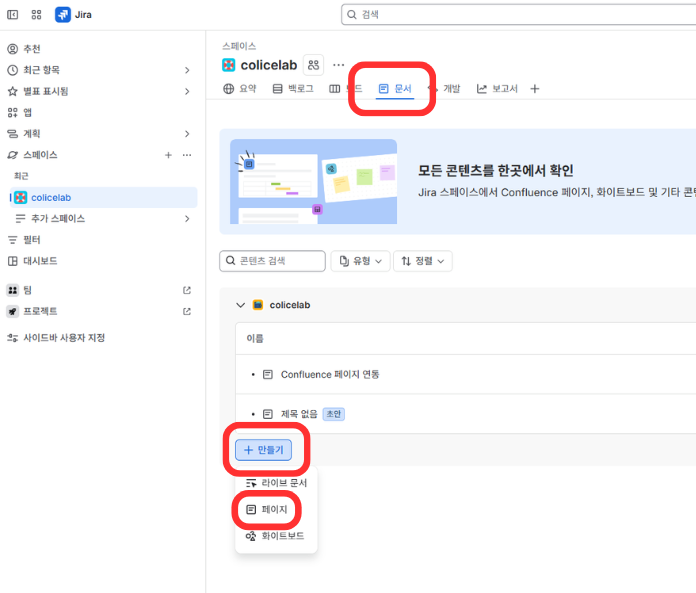Click the 이름 column header

pyautogui.click(x=255, y=339)
